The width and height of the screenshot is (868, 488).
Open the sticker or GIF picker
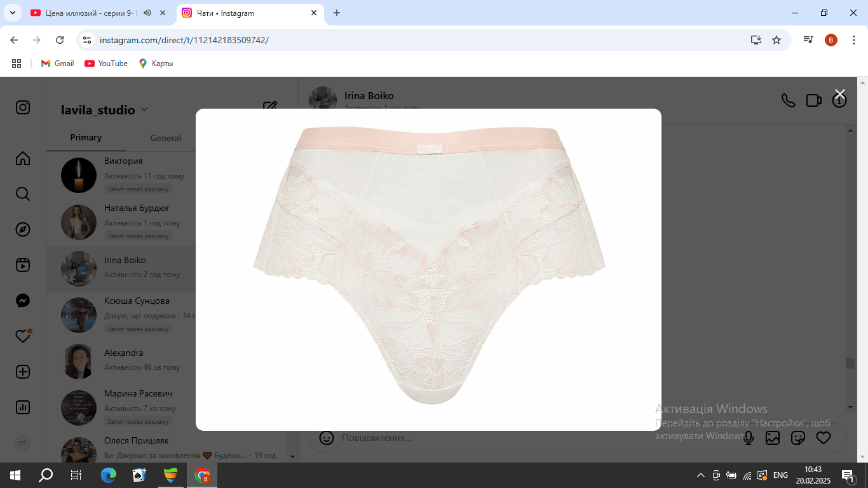[798, 438]
